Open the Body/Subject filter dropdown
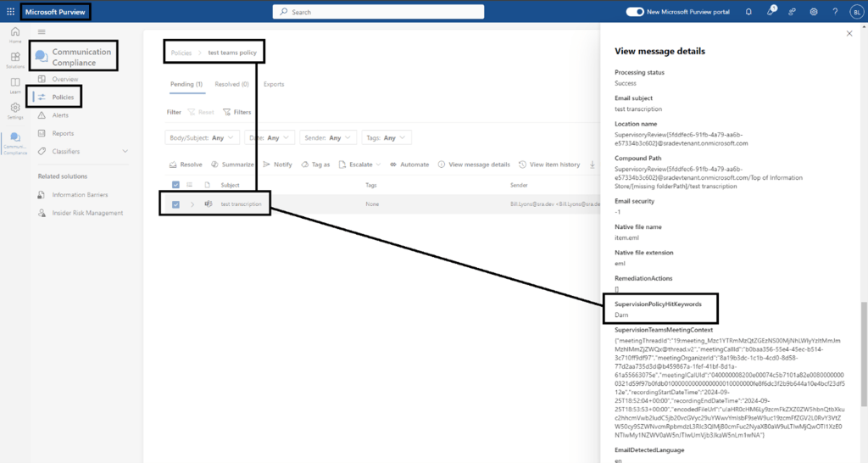868x463 pixels. click(202, 137)
